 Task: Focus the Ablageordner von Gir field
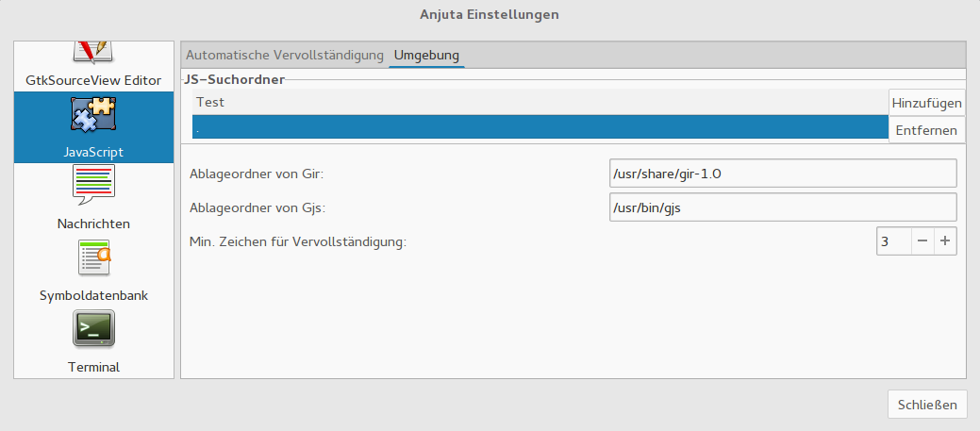[783, 174]
